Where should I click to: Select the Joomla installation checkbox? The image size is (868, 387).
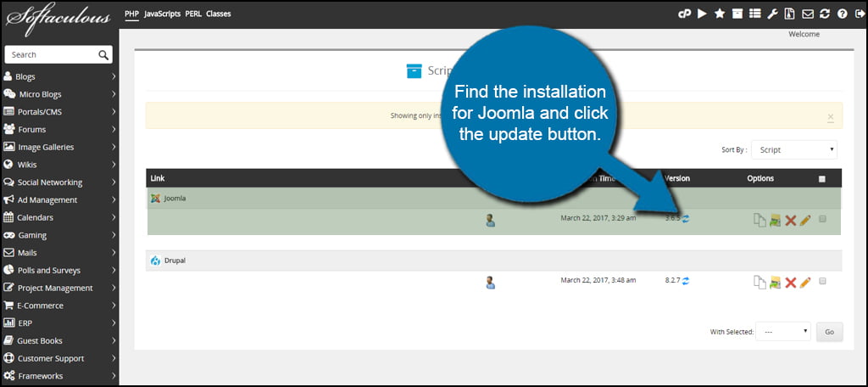coord(822,219)
